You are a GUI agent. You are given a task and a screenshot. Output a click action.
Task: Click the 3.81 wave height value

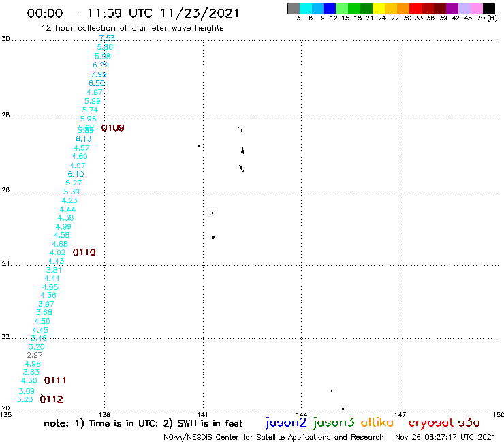pyautogui.click(x=54, y=270)
